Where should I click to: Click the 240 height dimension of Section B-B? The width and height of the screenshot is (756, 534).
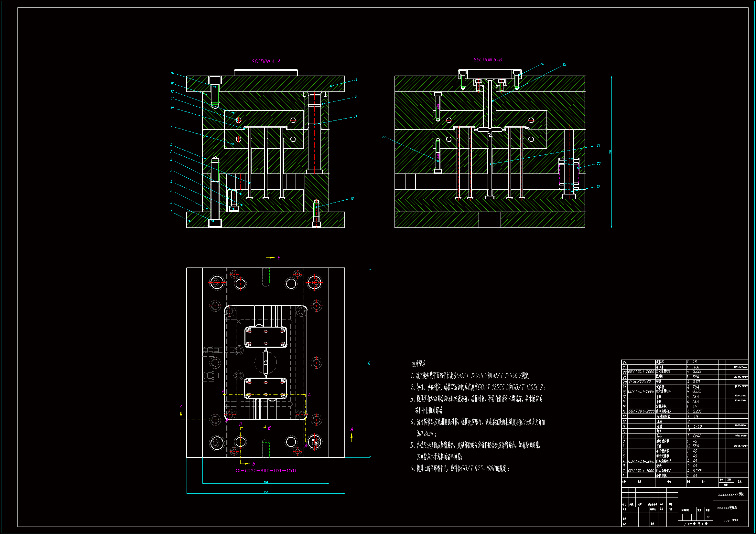(610, 152)
